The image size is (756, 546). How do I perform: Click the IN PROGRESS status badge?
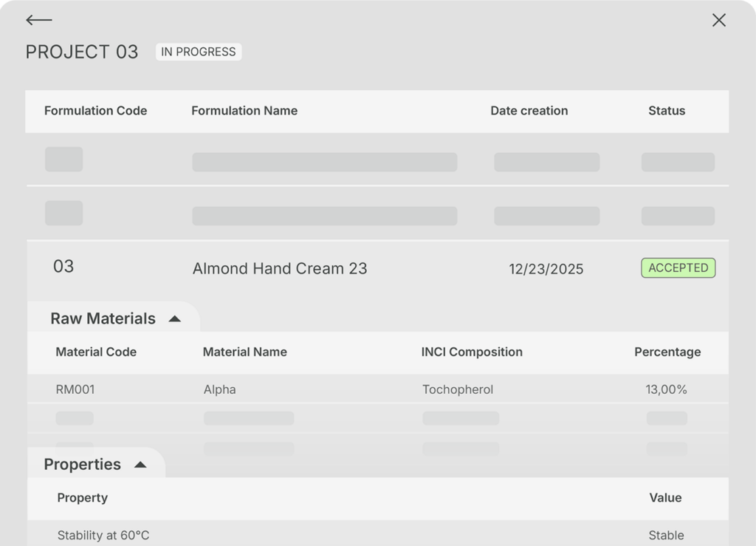[198, 52]
